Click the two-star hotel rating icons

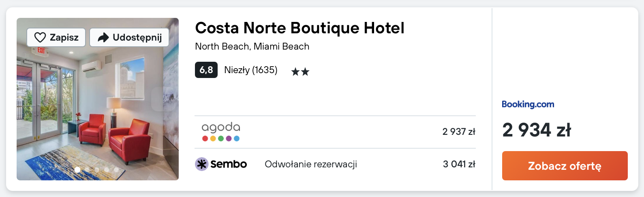[300, 72]
